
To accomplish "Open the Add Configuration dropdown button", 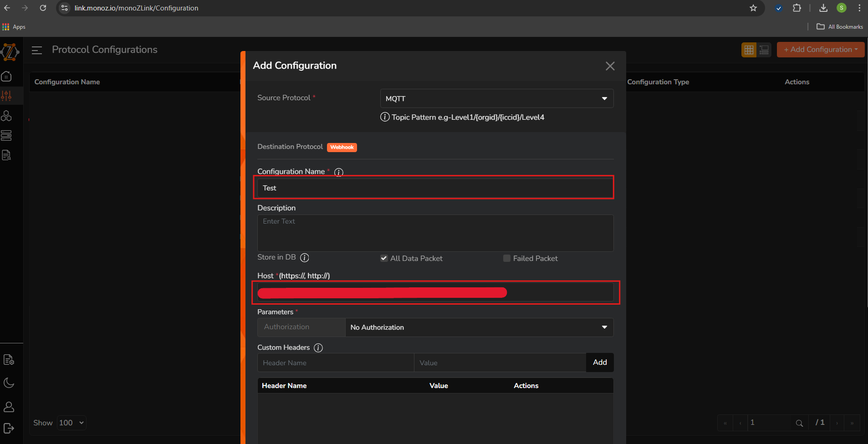I will point(820,50).
